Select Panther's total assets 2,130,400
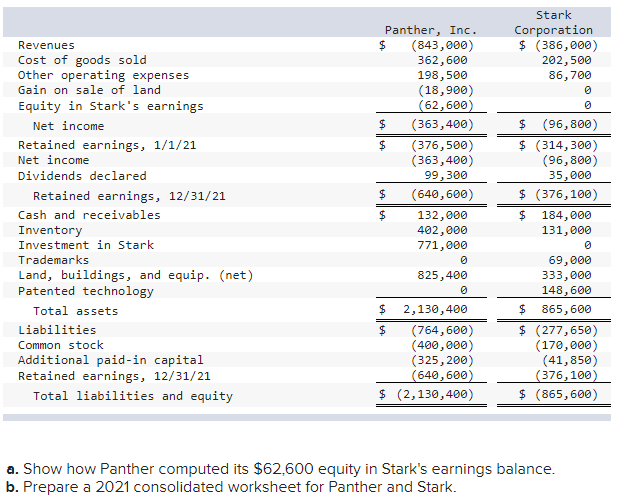 [x=435, y=309]
